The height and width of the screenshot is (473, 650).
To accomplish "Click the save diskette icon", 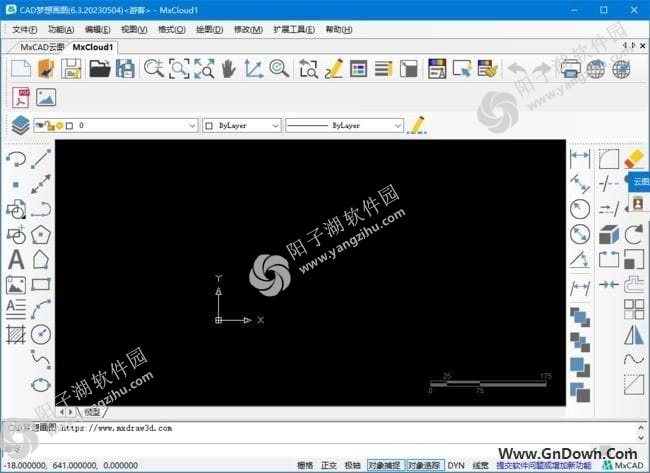I will (71, 68).
